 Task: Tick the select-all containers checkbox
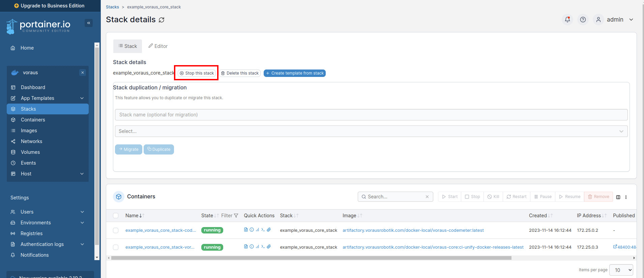[x=116, y=216]
